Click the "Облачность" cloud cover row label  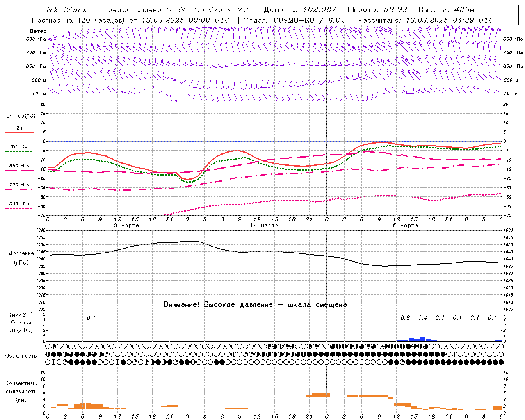[x=21, y=356]
